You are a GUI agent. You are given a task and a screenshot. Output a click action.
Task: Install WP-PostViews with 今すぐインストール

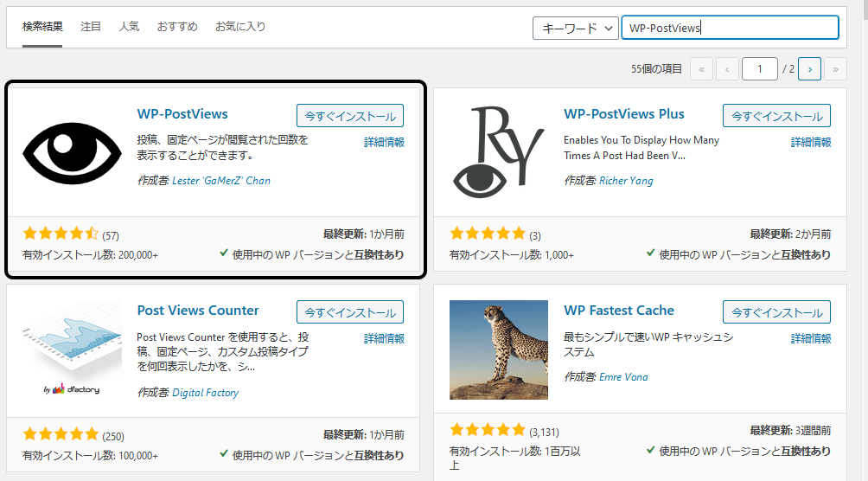tap(350, 116)
